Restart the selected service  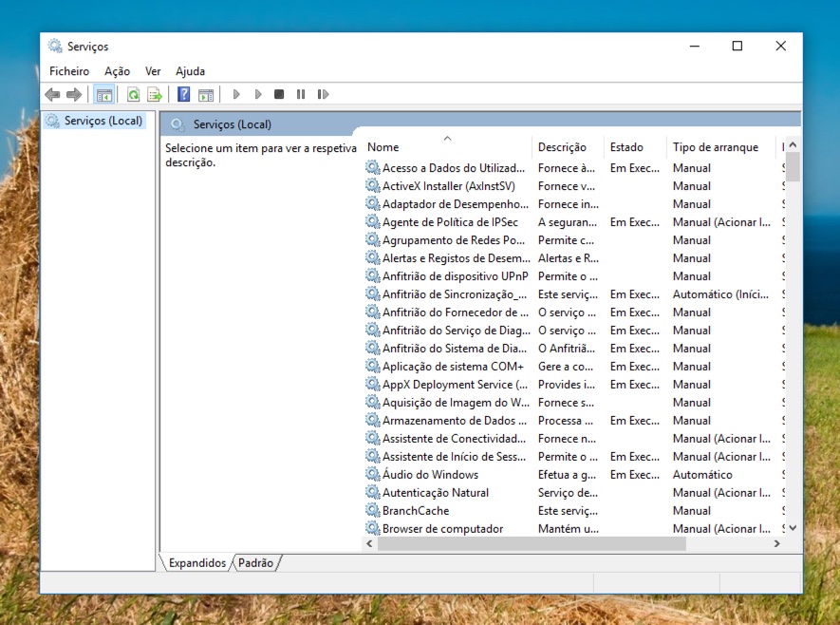pos(324,94)
